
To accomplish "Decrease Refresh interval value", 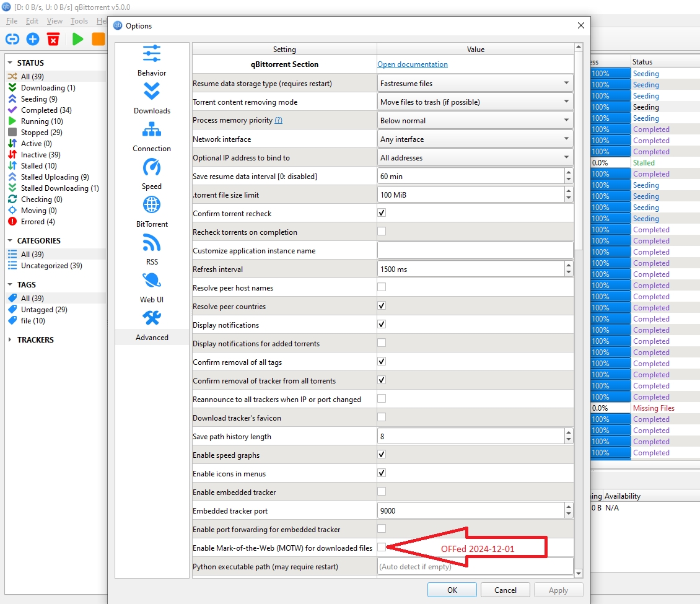I will tap(569, 273).
